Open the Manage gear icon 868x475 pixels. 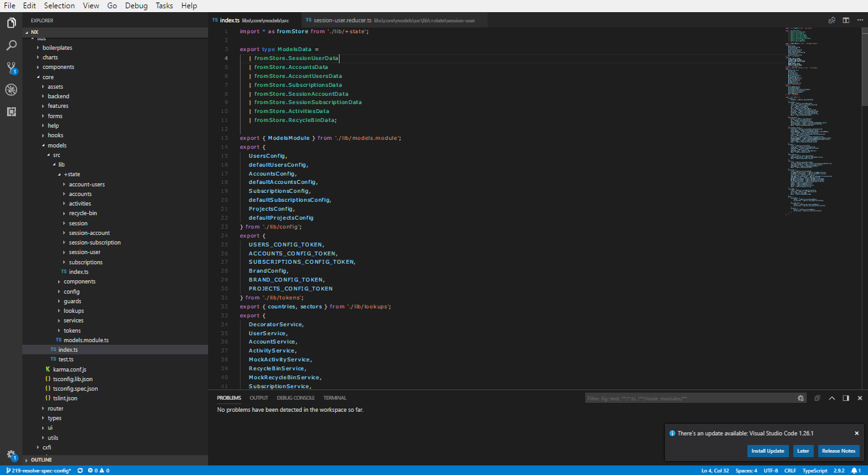click(x=11, y=455)
